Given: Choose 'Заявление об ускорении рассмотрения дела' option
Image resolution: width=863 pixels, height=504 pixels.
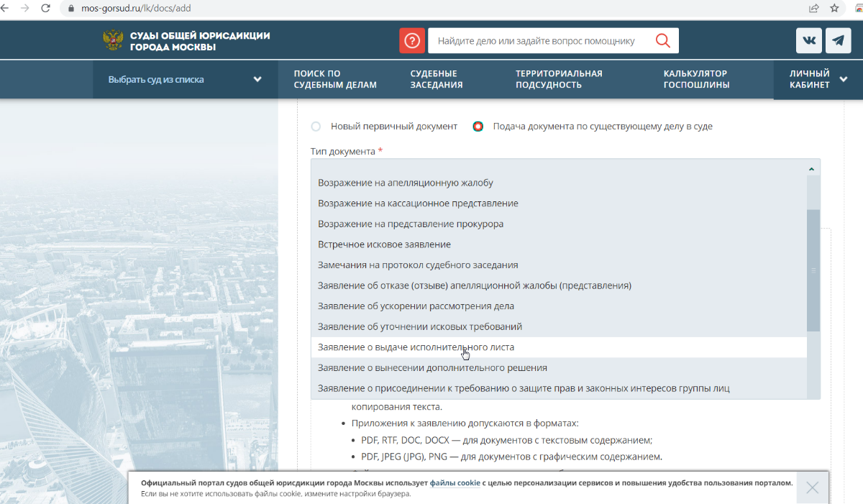Looking at the screenshot, I should (559, 306).
